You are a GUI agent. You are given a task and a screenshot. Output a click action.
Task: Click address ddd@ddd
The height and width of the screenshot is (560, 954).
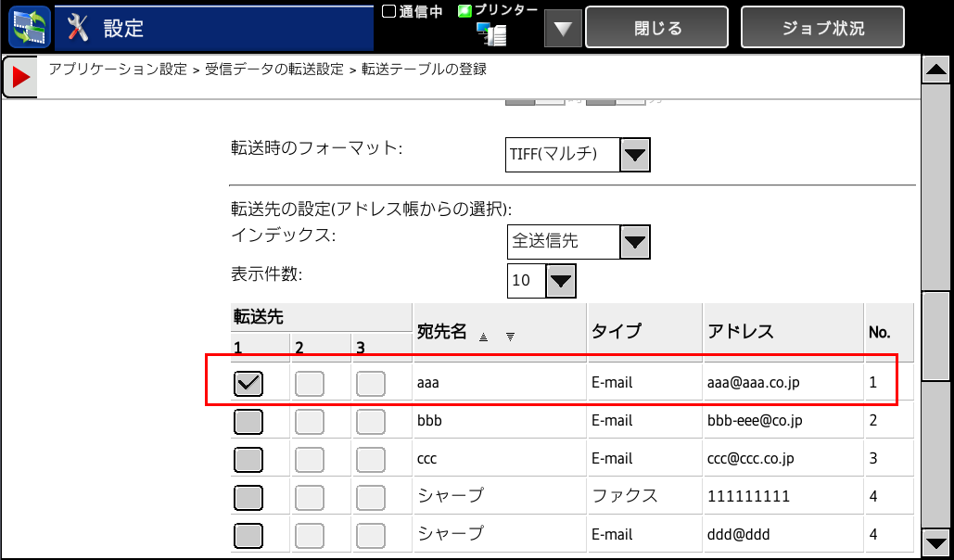(739, 534)
